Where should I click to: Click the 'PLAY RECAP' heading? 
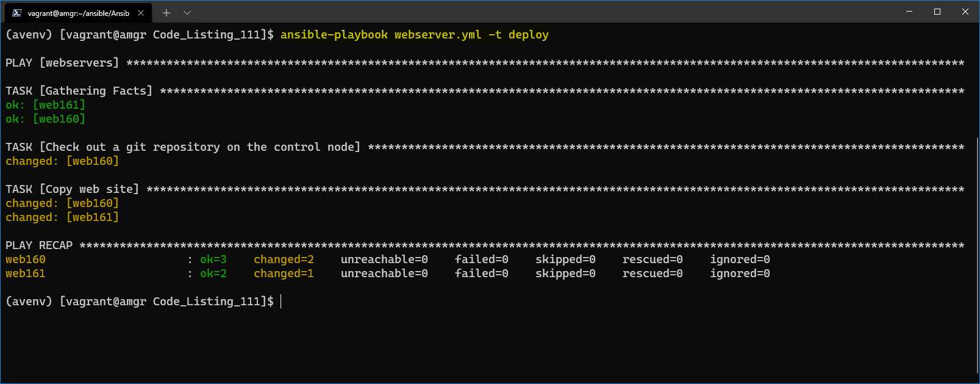39,245
